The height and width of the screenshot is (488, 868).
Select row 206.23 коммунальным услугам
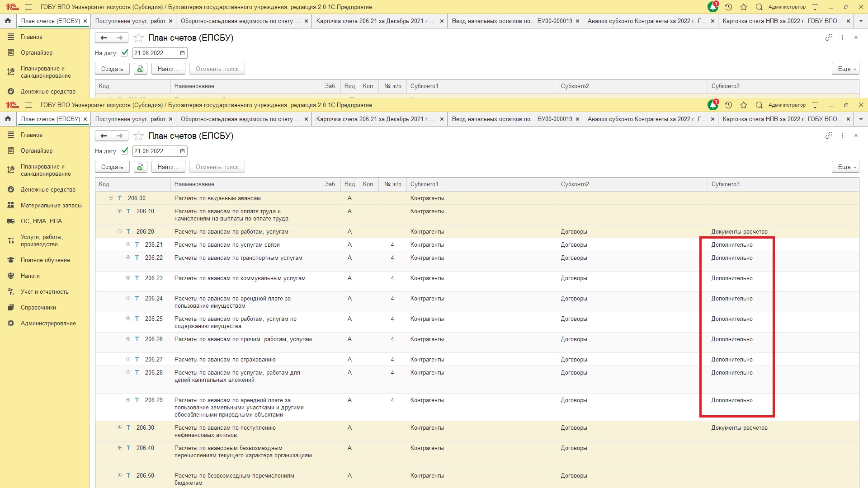pyautogui.click(x=240, y=278)
